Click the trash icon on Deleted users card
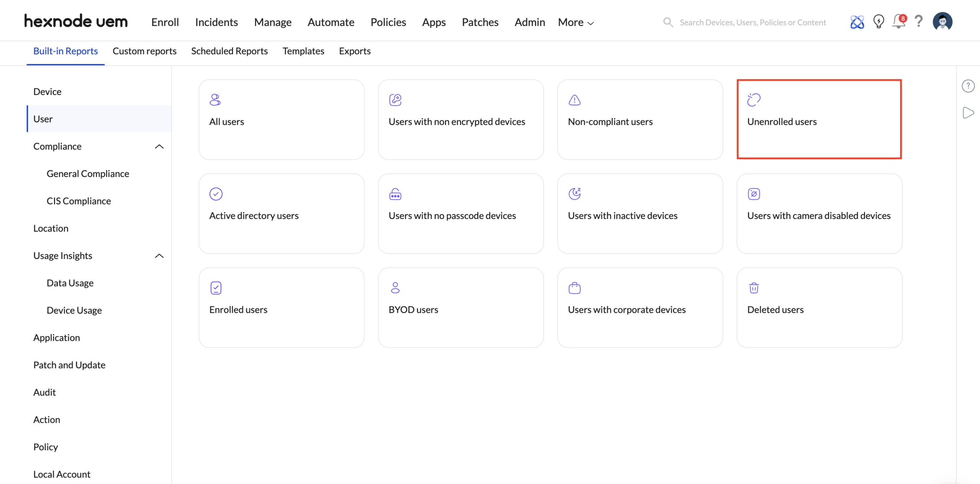The width and height of the screenshot is (980, 484). [x=754, y=288]
